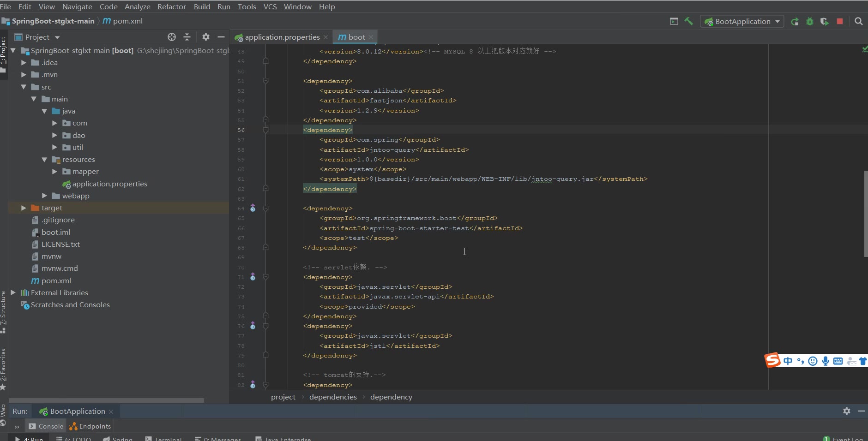Open Search Everywhere magnifier icon
868x441 pixels.
858,21
